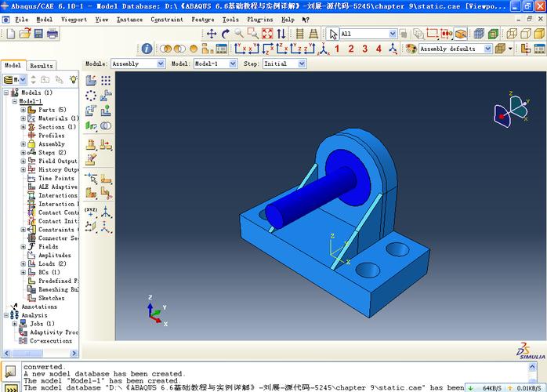Toggle the shaded render style
The height and width of the screenshot is (392, 547).
pyautogui.click(x=540, y=34)
